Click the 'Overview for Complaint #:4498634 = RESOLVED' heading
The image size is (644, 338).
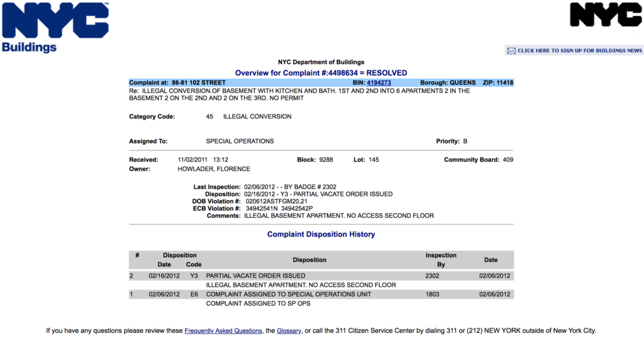tap(321, 73)
